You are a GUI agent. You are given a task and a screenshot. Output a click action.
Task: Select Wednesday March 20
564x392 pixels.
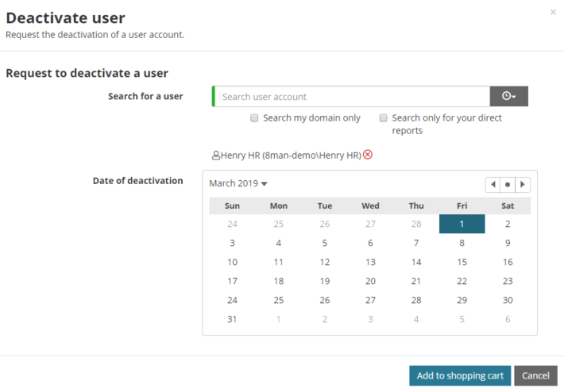pyautogui.click(x=370, y=281)
